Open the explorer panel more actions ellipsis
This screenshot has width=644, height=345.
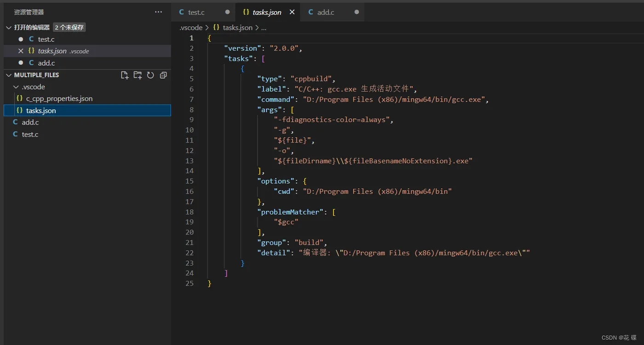point(158,12)
